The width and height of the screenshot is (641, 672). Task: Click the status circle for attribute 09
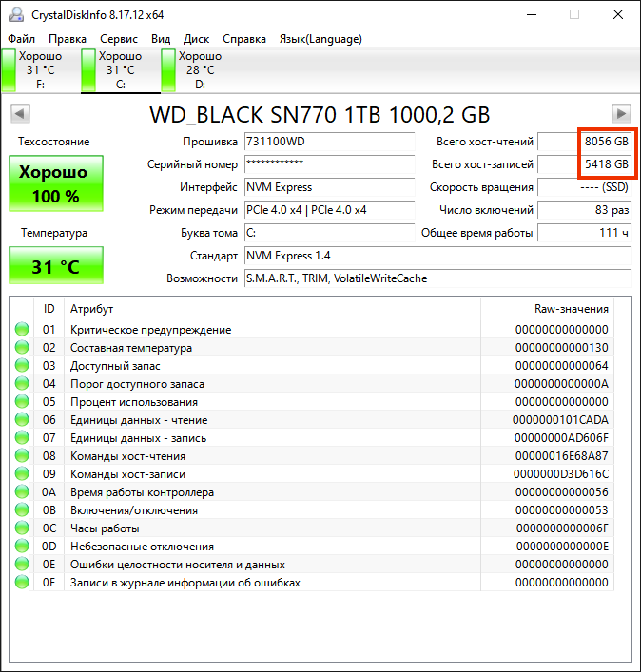pos(22,473)
